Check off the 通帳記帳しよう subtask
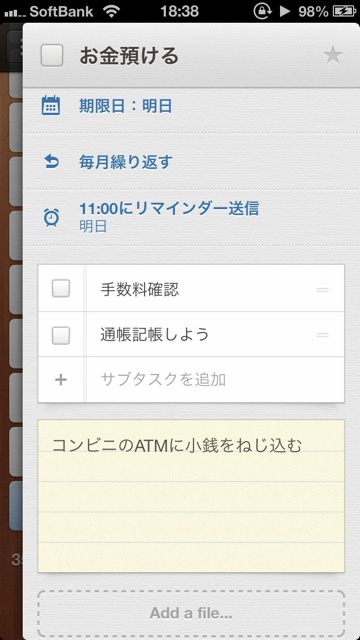The height and width of the screenshot is (640, 360). 61,335
